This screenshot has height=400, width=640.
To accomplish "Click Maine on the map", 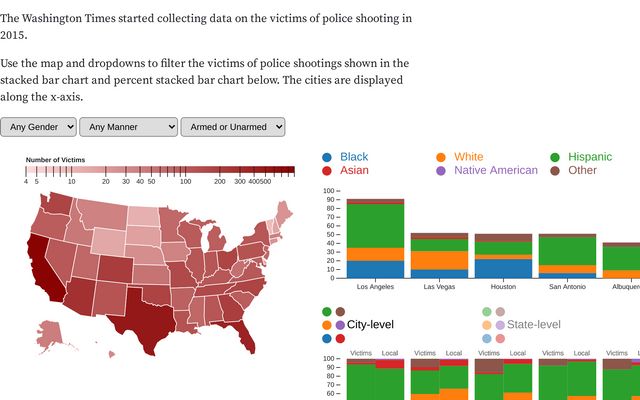I will 284,213.
